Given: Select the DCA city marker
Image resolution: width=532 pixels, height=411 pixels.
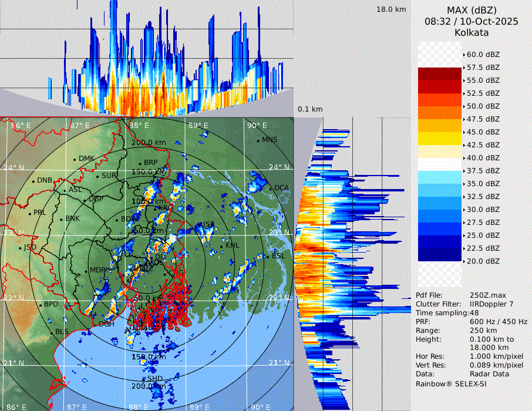Looking at the screenshot, I should point(271,188).
